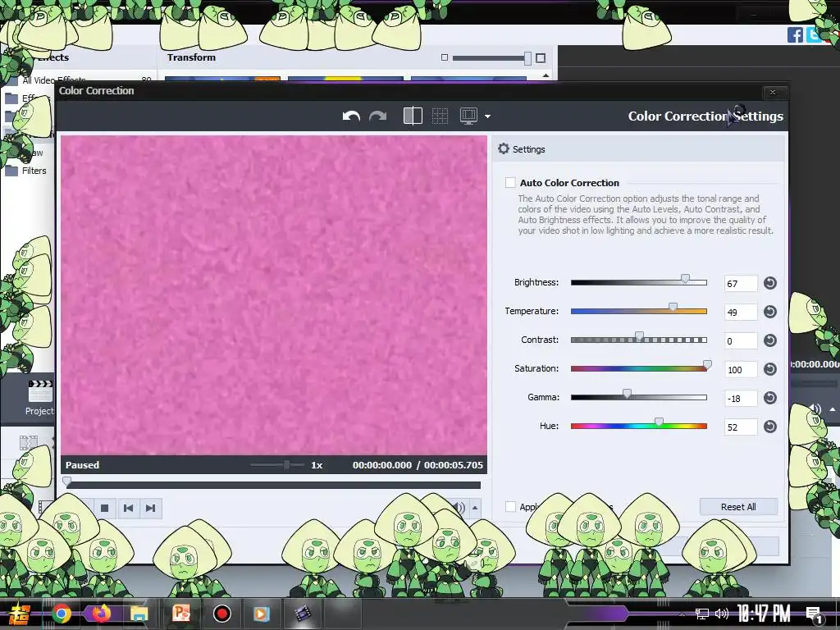Step to the previous frame
Screen dimensions: 840x630
point(128,508)
